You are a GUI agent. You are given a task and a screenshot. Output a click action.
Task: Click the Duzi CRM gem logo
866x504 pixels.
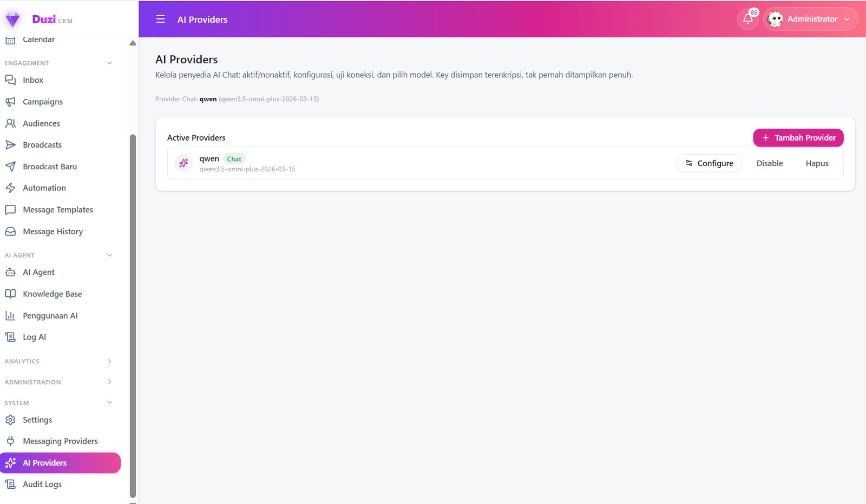(12, 19)
